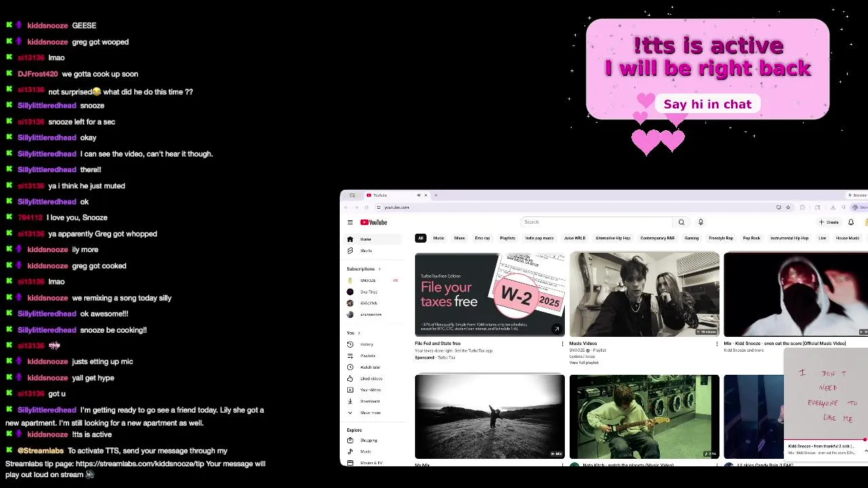Select the Contemporary R&B chip
868x488 pixels.
657,239
